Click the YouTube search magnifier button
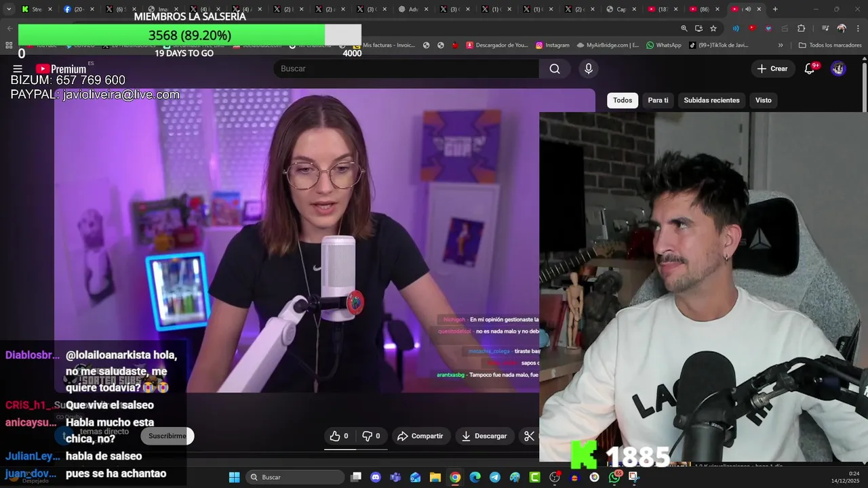Screen dimensions: 868x488 pyautogui.click(x=555, y=68)
